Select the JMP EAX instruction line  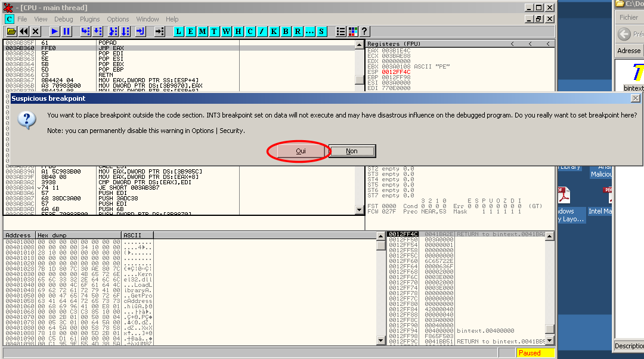[x=113, y=48]
